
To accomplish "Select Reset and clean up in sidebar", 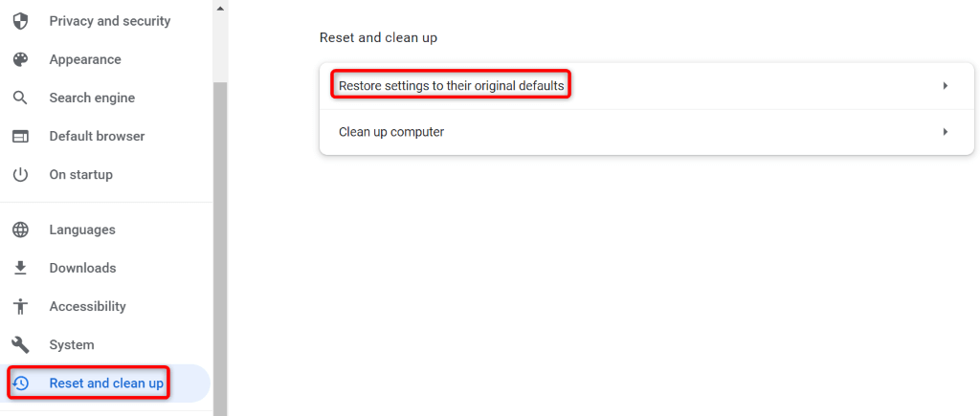I will 106,383.
